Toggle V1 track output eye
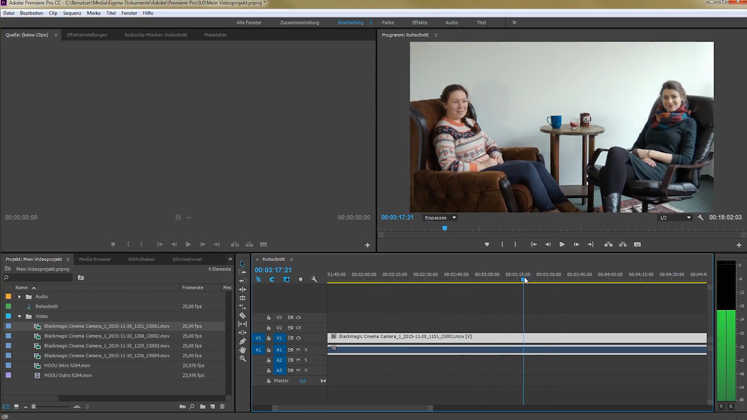 coord(298,338)
